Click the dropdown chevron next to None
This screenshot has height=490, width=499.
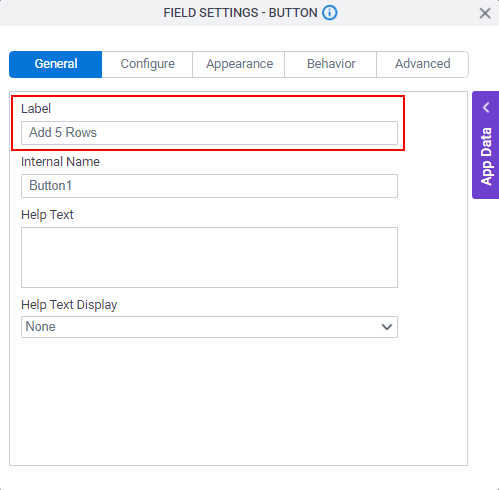[387, 327]
